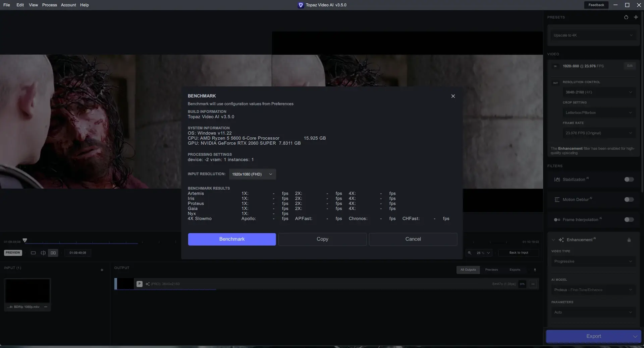The height and width of the screenshot is (348, 644).
Task: Click the PREVIEW button
Action: click(x=13, y=253)
